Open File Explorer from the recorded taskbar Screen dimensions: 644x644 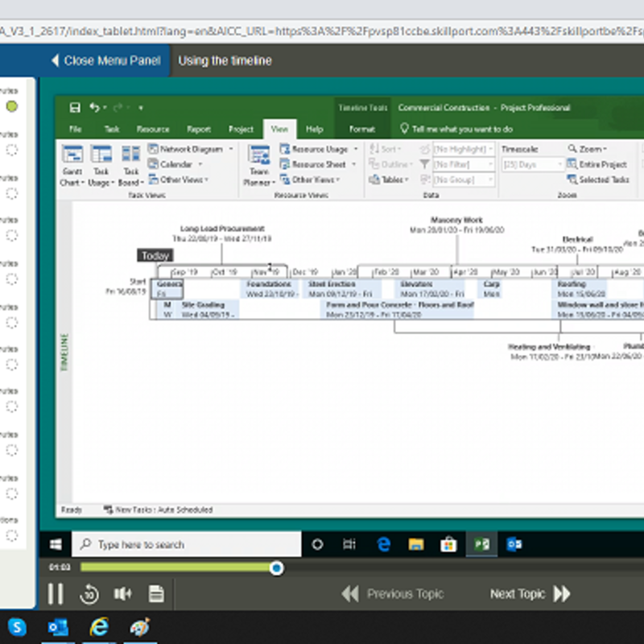pos(416,545)
